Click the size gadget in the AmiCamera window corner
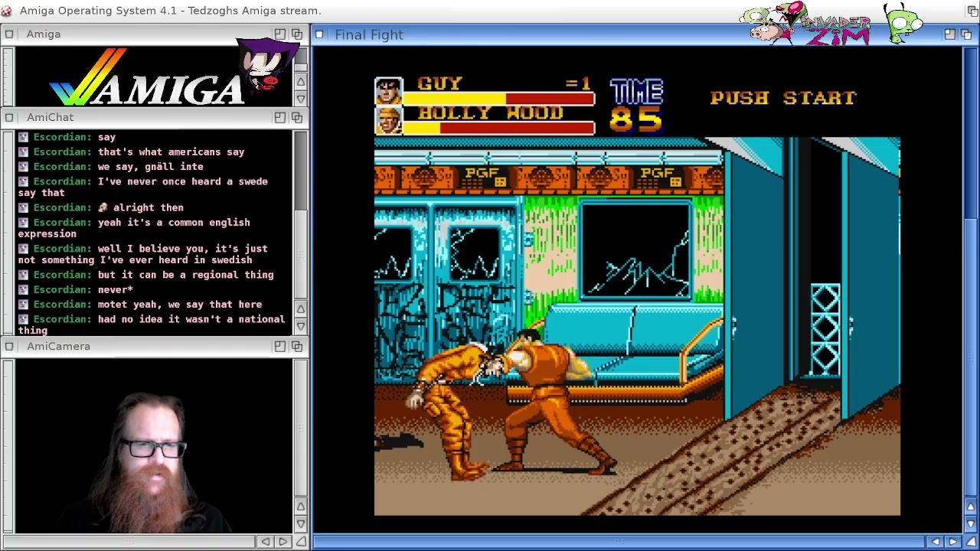 pos(301,542)
